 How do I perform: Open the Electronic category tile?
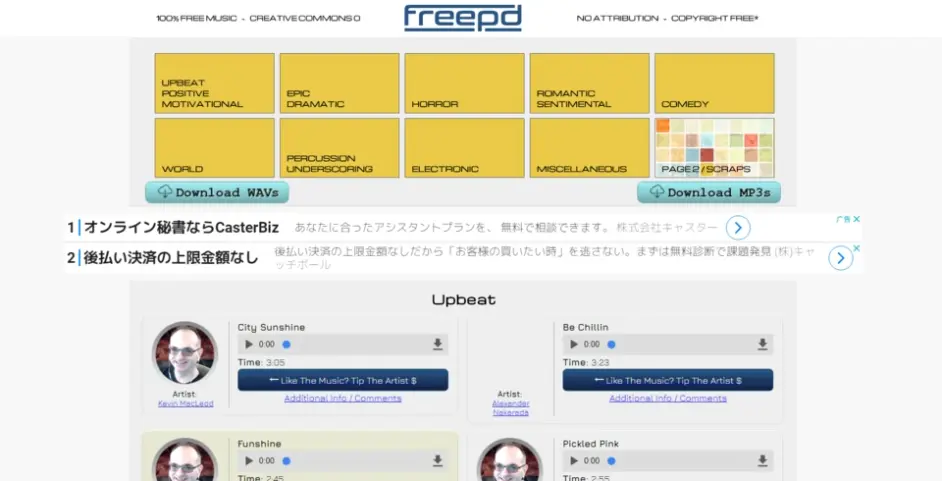tap(464, 148)
